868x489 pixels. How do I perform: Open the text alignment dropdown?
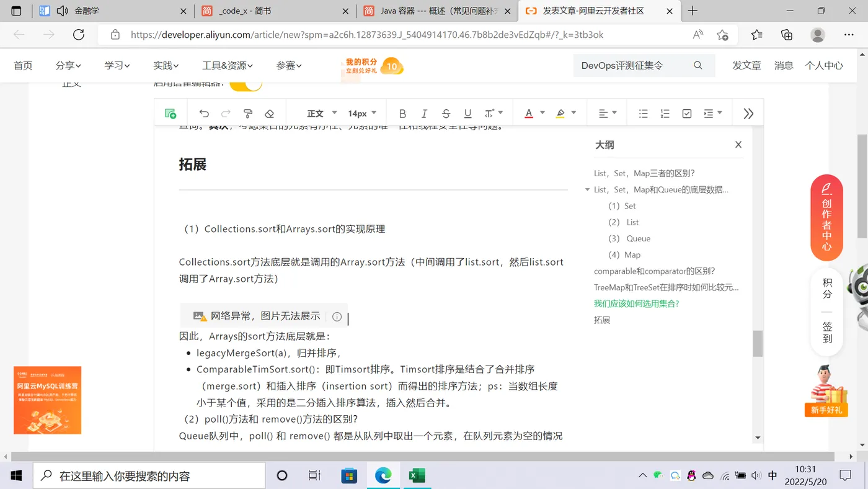608,114
